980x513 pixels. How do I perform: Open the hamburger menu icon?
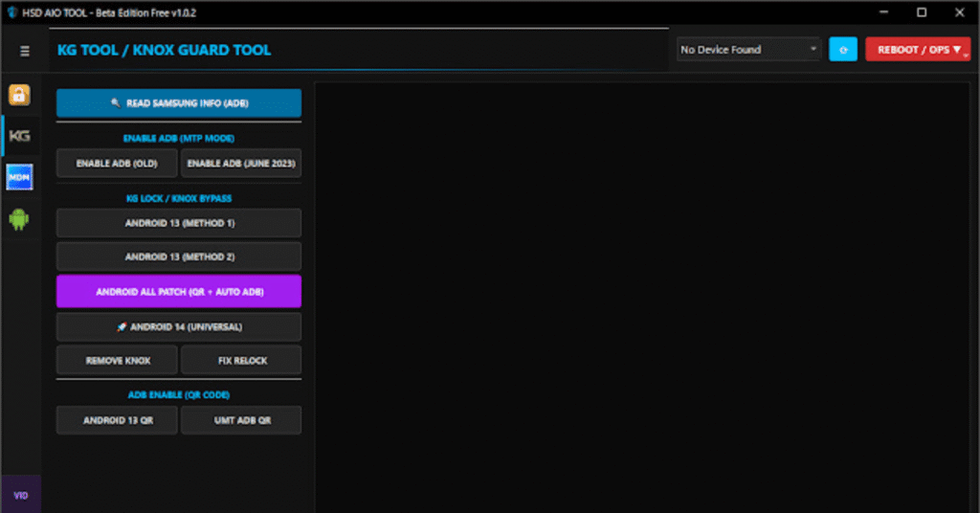(x=24, y=51)
